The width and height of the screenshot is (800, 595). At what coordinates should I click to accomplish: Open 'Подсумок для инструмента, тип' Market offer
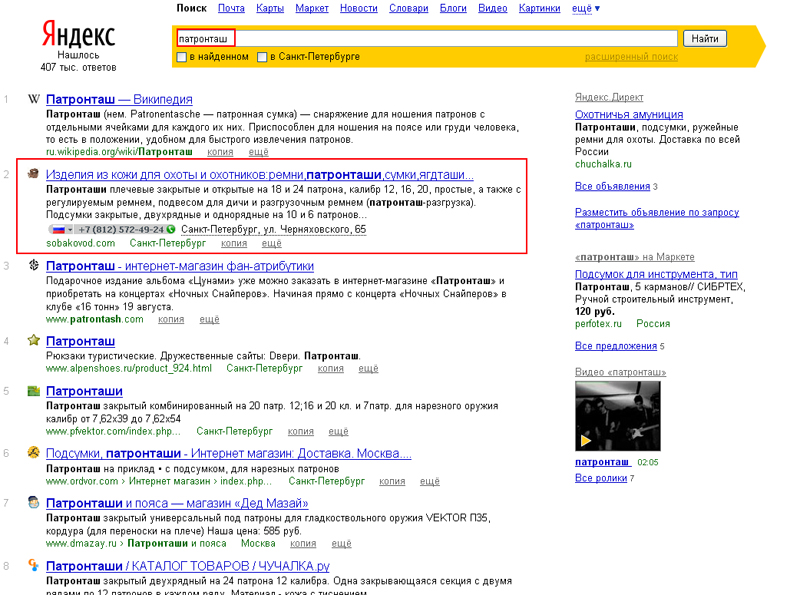tap(656, 274)
